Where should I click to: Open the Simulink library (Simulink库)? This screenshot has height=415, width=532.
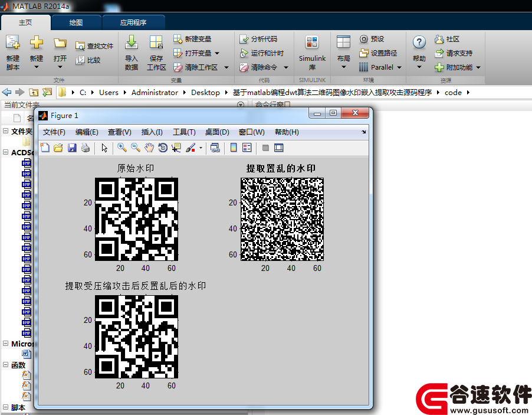point(312,53)
